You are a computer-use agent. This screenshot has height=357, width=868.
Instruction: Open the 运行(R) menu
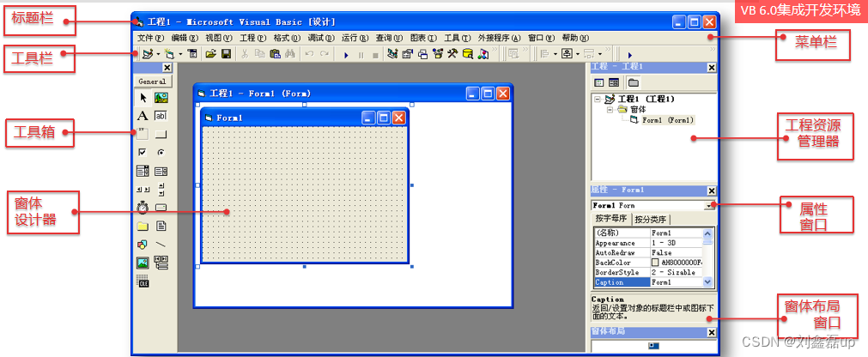click(x=355, y=39)
